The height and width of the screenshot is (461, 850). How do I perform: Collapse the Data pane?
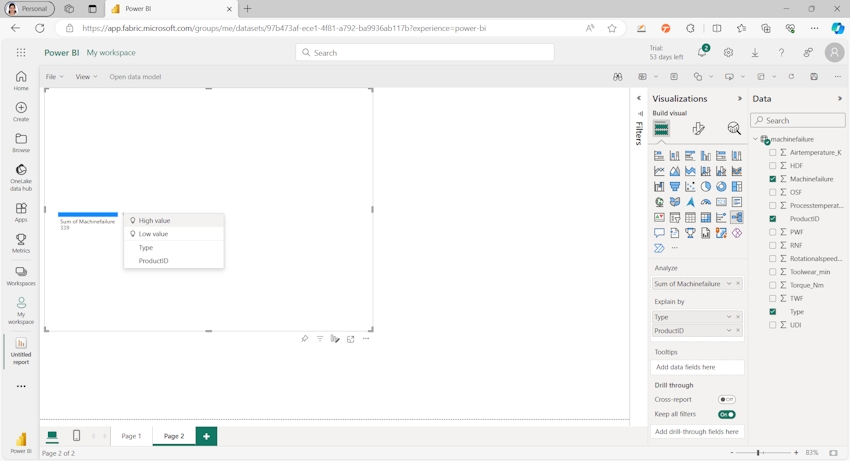tap(840, 99)
